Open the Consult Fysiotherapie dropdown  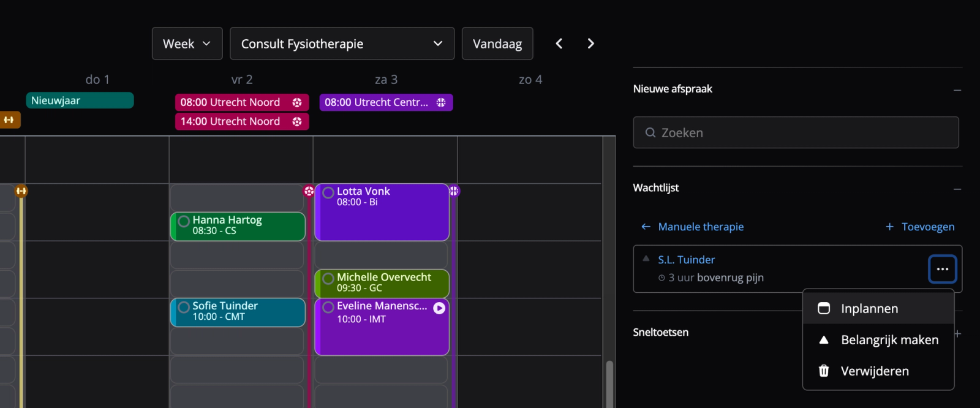[342, 43]
